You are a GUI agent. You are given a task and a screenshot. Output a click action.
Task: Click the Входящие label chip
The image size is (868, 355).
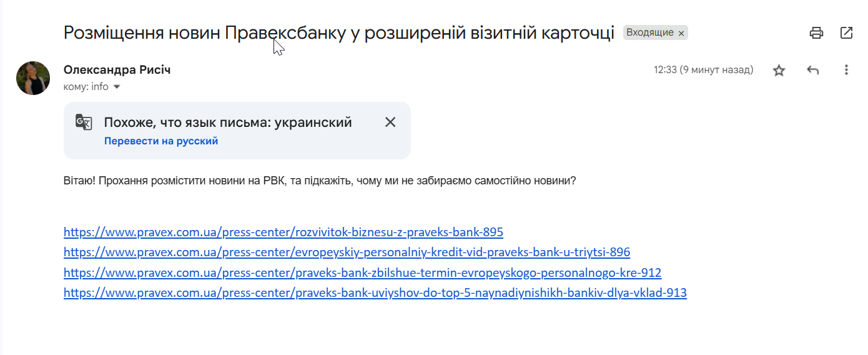tap(649, 32)
